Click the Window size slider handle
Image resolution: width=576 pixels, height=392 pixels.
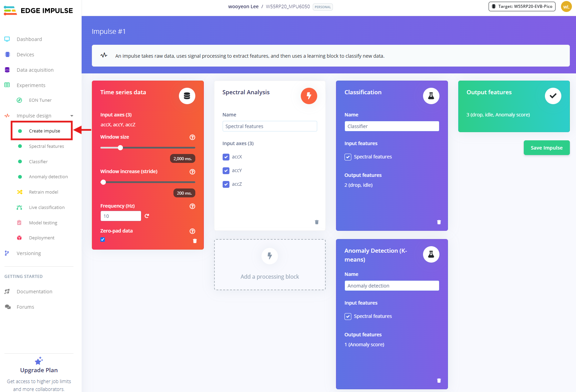(x=120, y=148)
